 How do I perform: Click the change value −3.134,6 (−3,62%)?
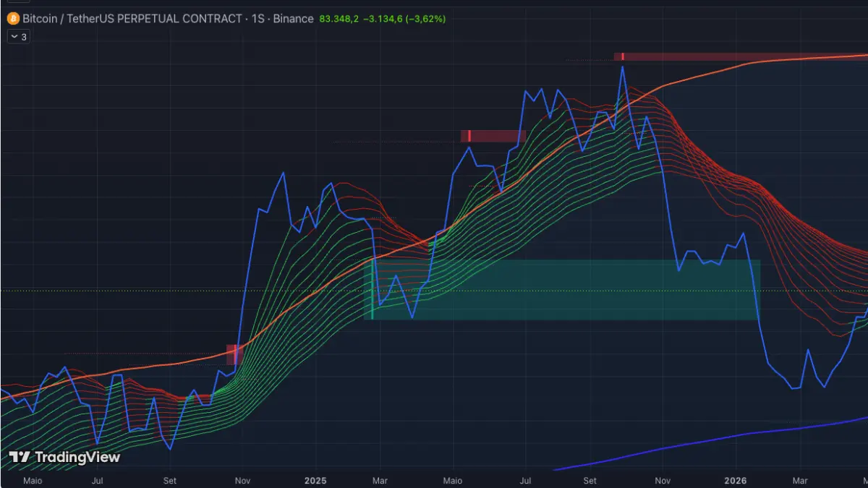tap(405, 19)
